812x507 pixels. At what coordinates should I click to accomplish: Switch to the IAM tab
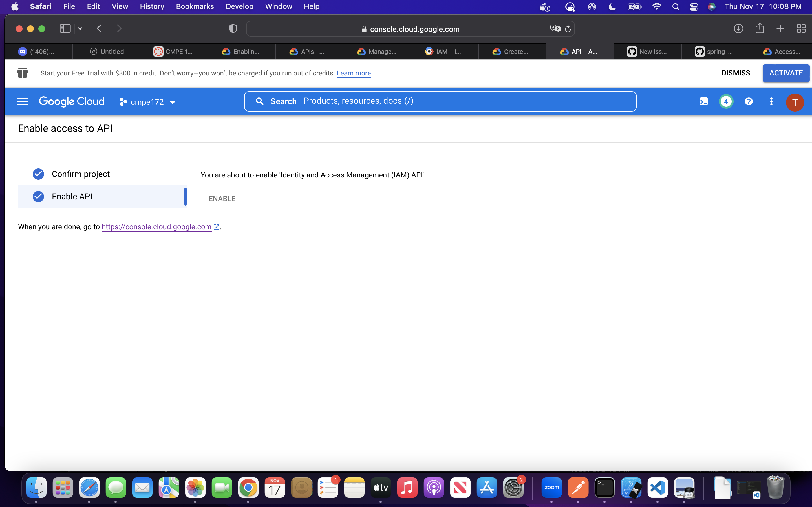click(x=444, y=52)
